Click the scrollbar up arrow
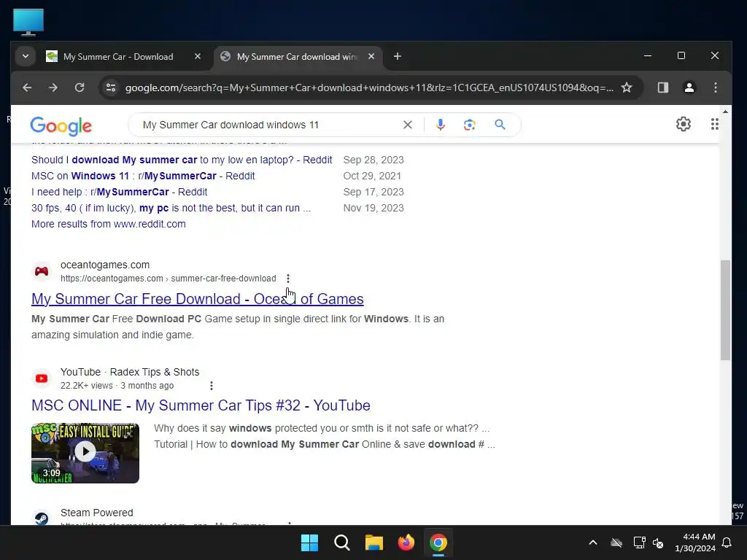 click(x=725, y=111)
